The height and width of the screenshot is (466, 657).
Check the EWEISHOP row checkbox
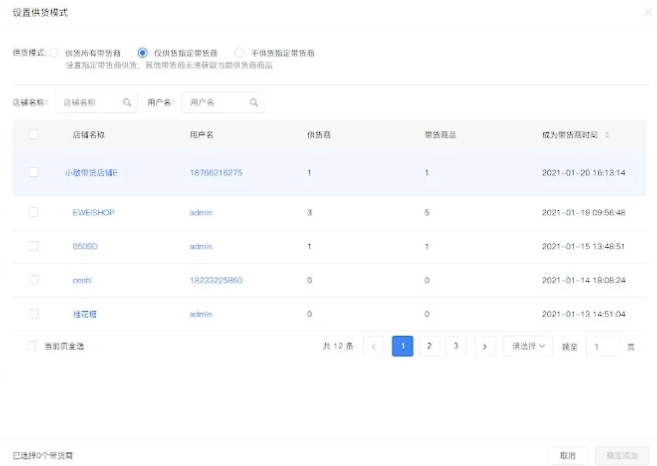(x=34, y=212)
